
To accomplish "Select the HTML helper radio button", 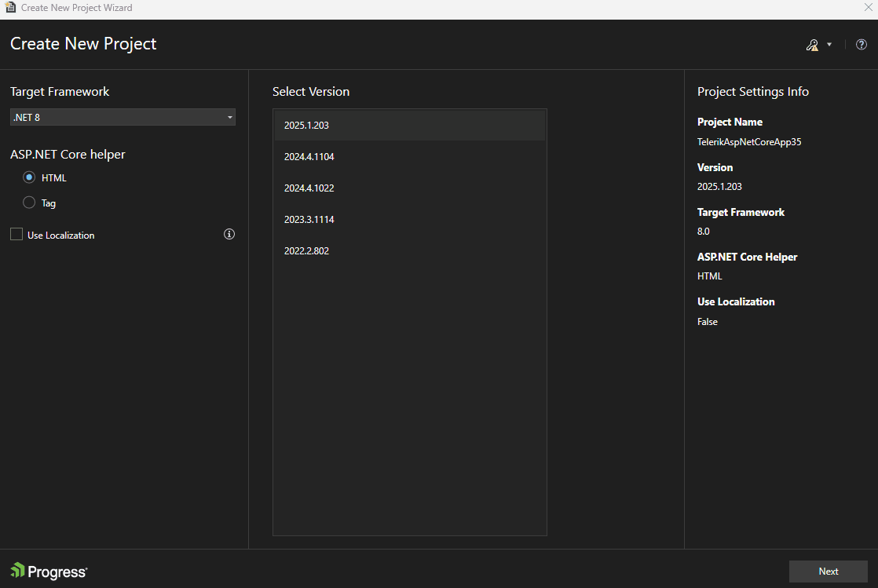I will click(29, 177).
